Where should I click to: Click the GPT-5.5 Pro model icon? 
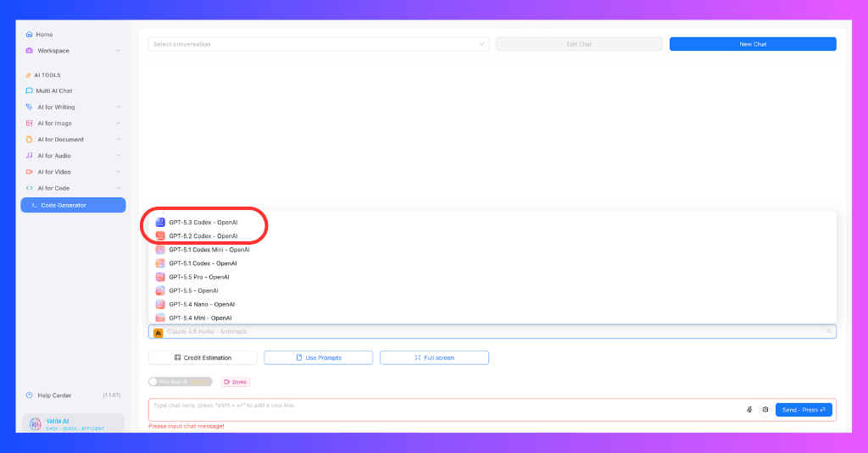160,277
